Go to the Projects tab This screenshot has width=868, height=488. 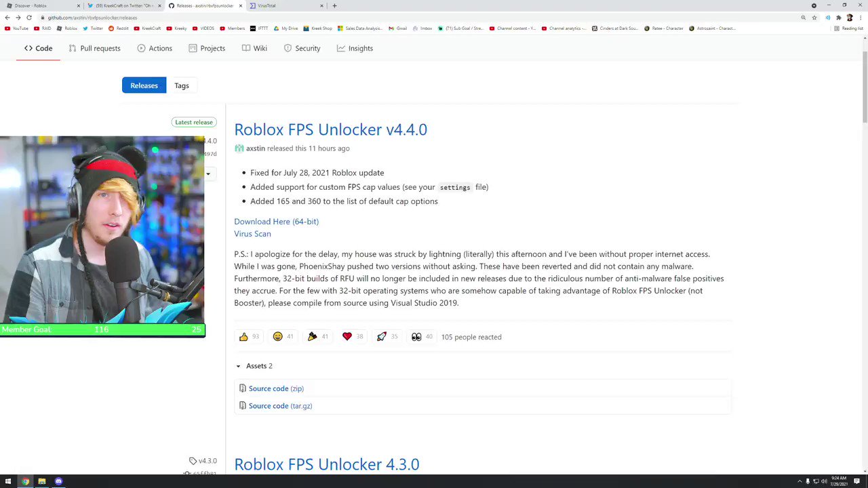[207, 48]
